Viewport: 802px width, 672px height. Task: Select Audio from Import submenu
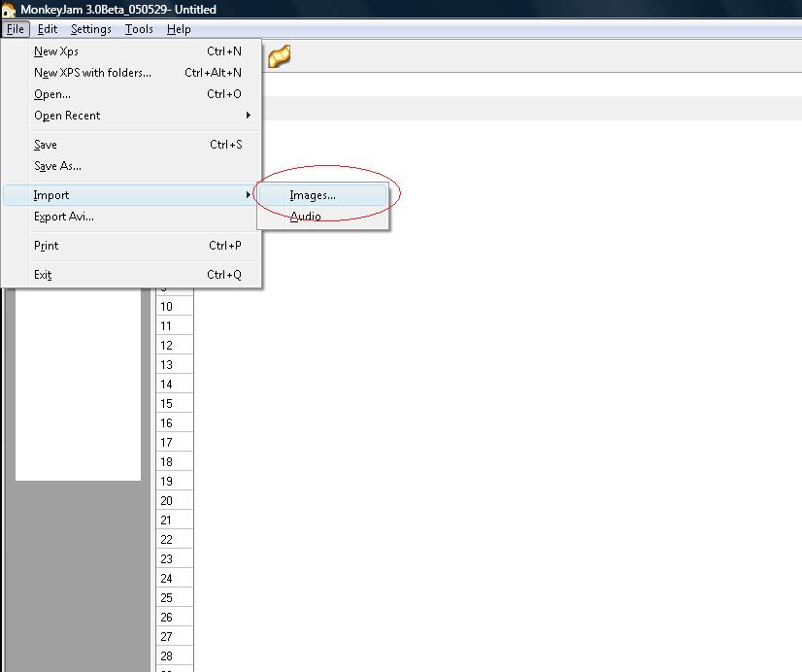(322, 217)
